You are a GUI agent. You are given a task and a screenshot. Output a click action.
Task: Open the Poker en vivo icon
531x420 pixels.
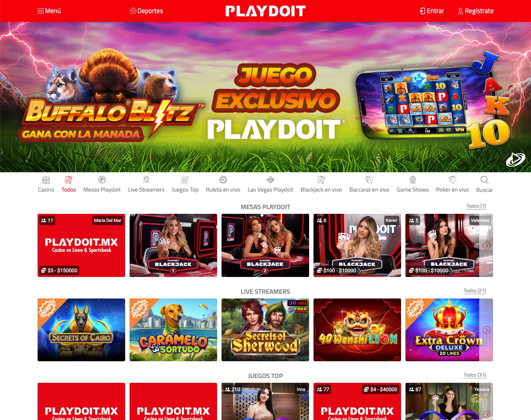click(x=453, y=180)
